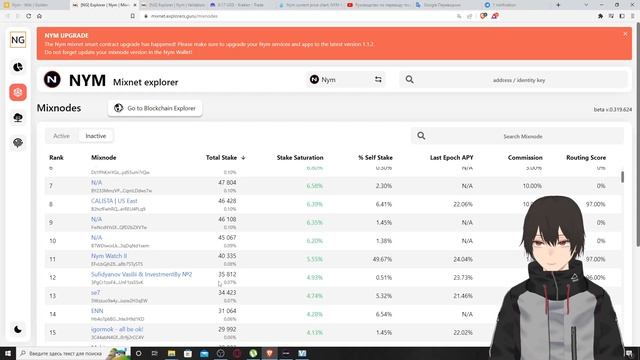Dismiss the NYM UPGRADE banner
This screenshot has width=640, height=360.
pyautogui.click(x=625, y=34)
